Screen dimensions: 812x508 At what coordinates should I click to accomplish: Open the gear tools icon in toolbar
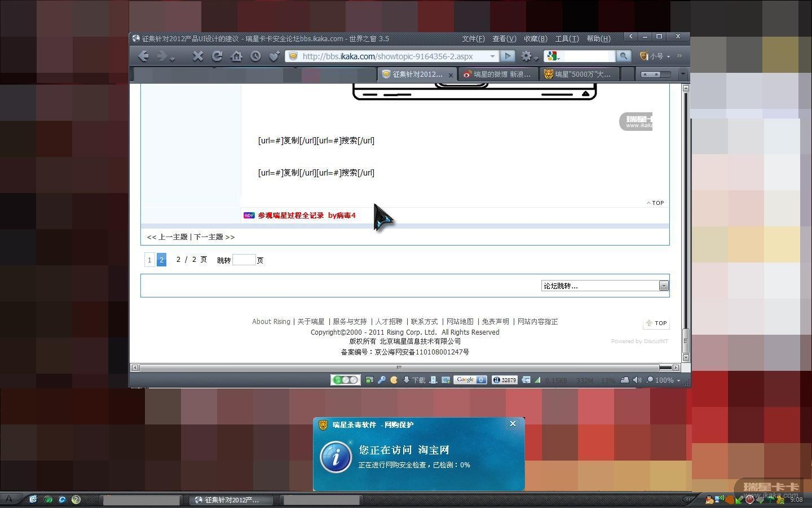coord(526,56)
